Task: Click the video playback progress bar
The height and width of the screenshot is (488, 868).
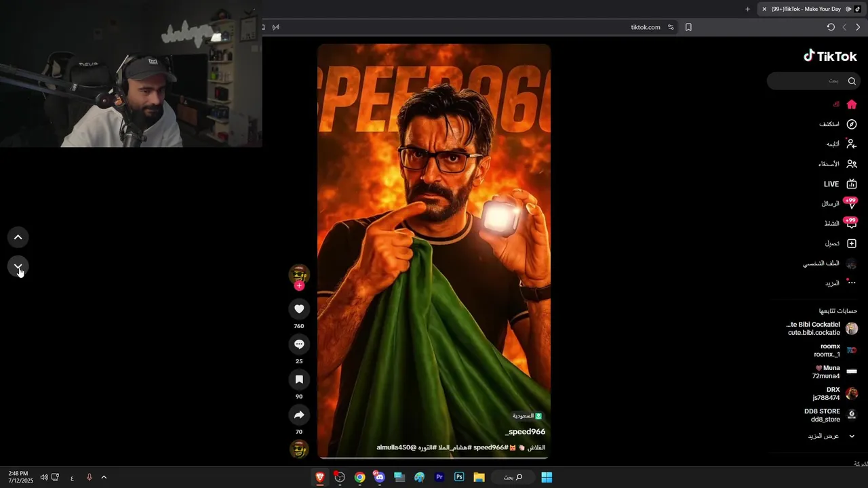Action: pyautogui.click(x=434, y=458)
